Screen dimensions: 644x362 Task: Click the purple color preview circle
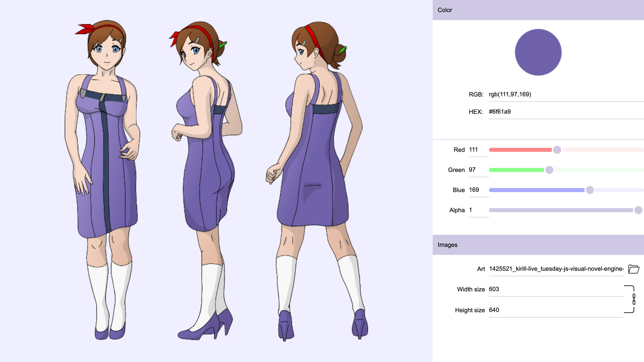[x=538, y=52]
